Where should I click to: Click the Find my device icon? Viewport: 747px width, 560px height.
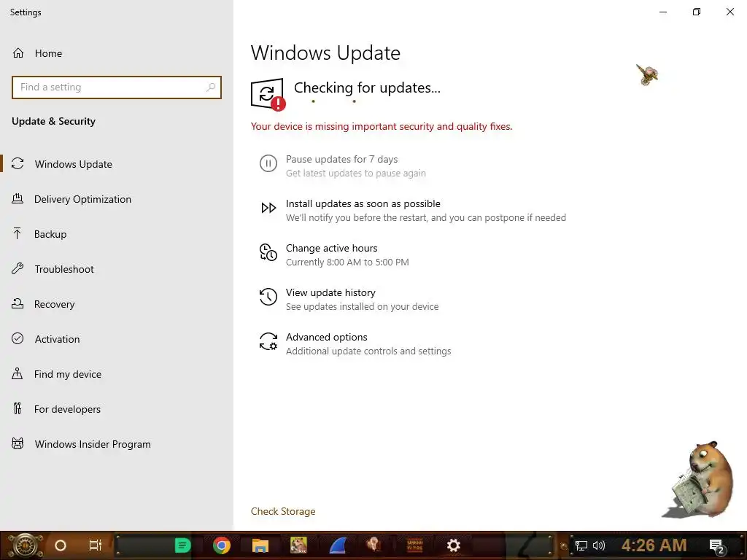coord(18,373)
